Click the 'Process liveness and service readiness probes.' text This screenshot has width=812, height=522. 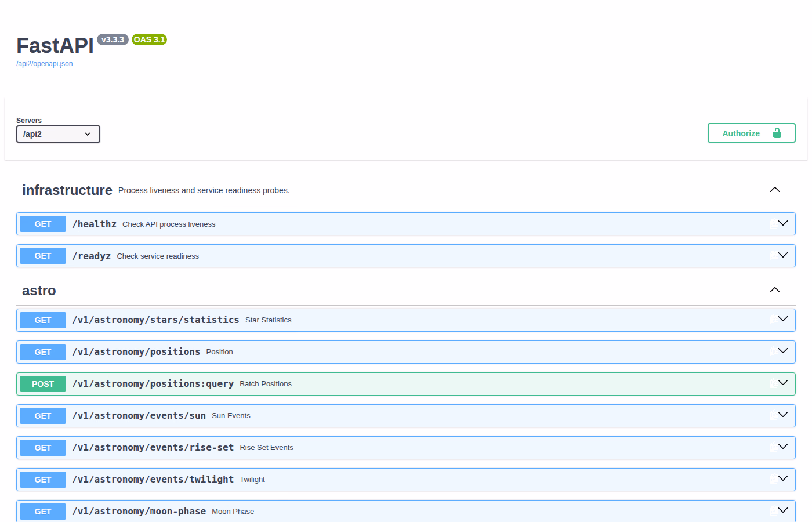pyautogui.click(x=204, y=190)
